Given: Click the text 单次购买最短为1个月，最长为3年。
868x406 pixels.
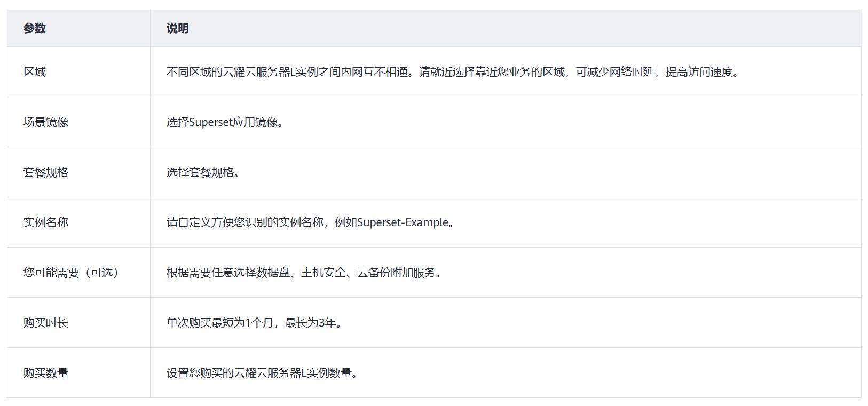Looking at the screenshot, I should tap(255, 323).
